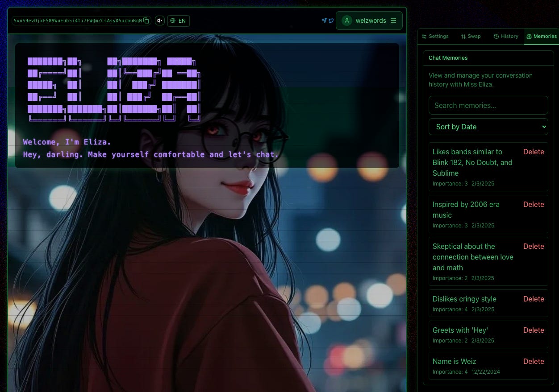Click the Memories tab icon

coord(529,37)
